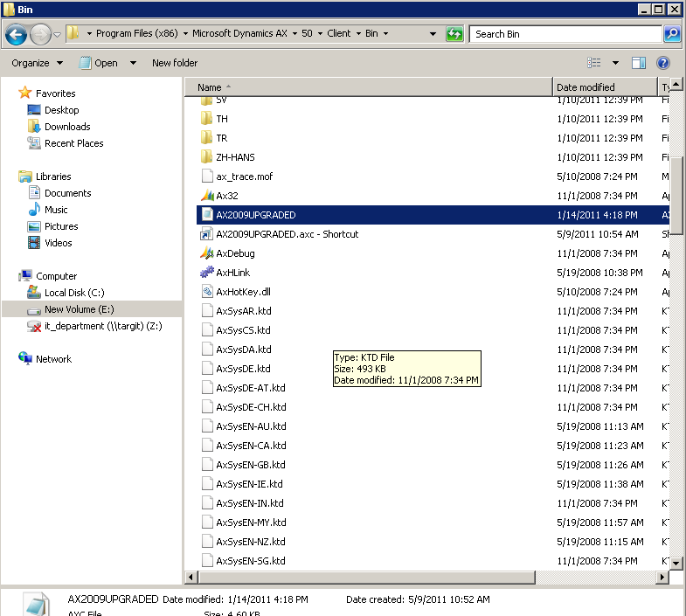686x616 pixels.
Task: Click Program Files (x86) breadcrumb
Action: [137, 34]
